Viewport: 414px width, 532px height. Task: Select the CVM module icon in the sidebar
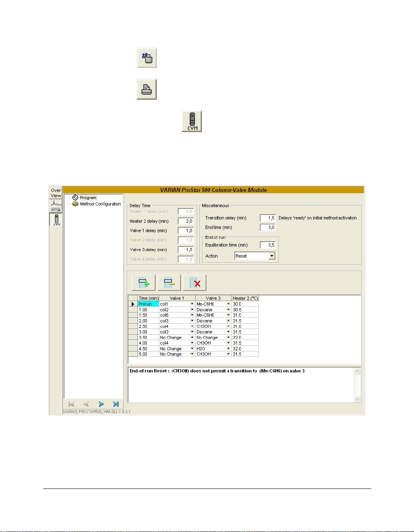(x=56, y=220)
